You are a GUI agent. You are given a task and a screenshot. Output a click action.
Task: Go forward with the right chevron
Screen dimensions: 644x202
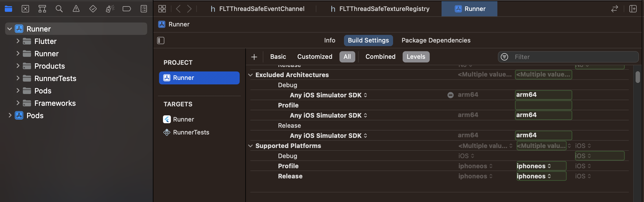coord(189,9)
